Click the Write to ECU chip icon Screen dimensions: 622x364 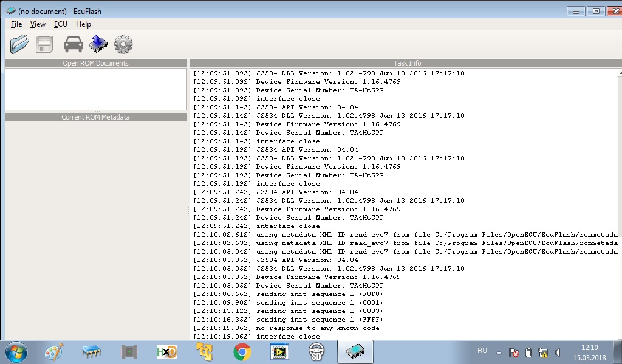[x=98, y=44]
